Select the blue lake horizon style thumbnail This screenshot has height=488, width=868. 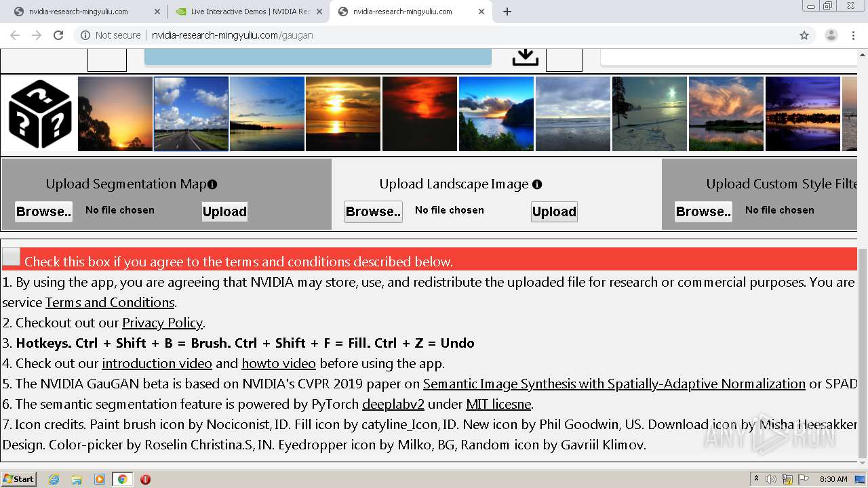tap(267, 114)
